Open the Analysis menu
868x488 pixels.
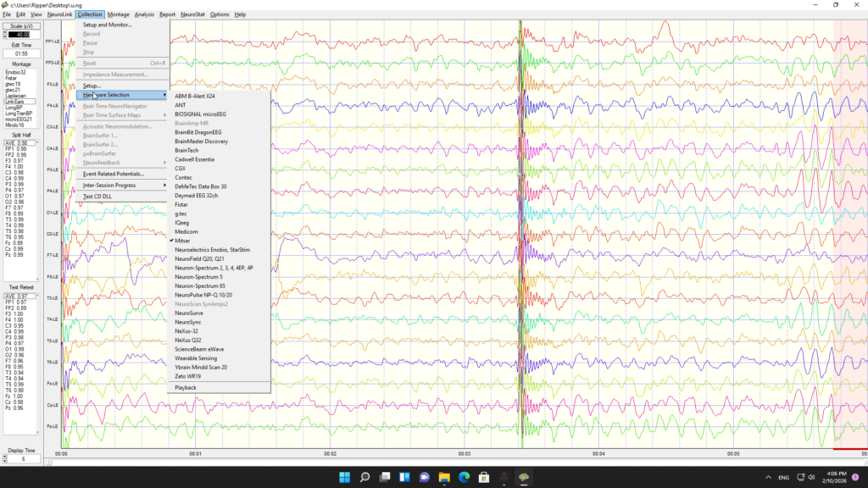coord(144,14)
